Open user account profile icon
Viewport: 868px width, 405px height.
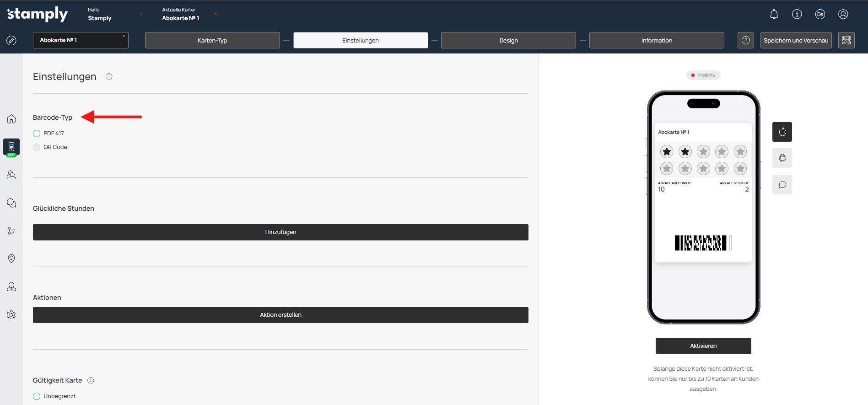coord(843,14)
